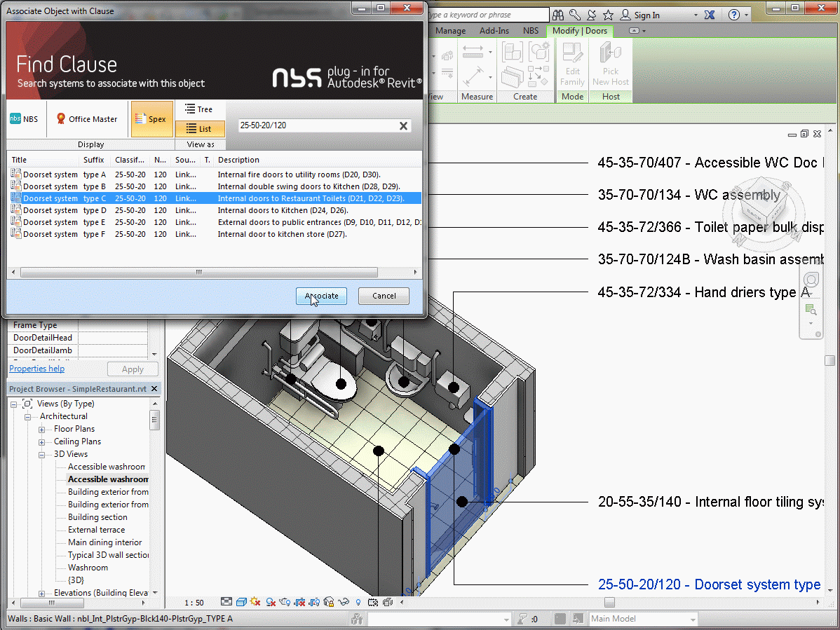
Task: Click the Properties help link
Action: 37,368
